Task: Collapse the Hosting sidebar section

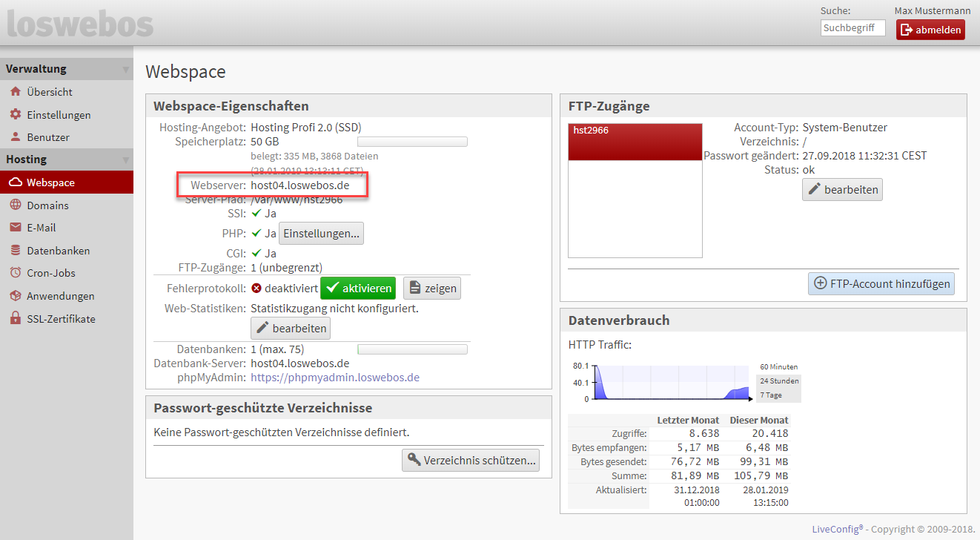Action: [125, 159]
